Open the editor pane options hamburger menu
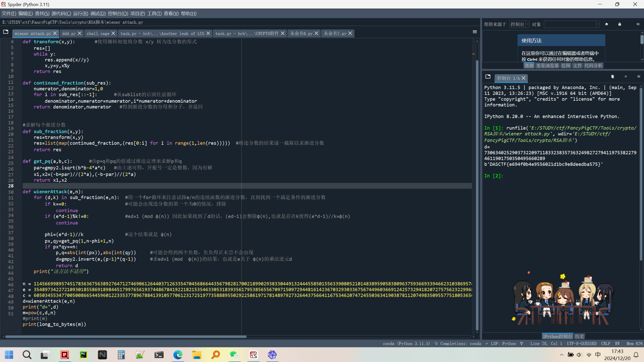This screenshot has height=362, width=644. tap(475, 32)
